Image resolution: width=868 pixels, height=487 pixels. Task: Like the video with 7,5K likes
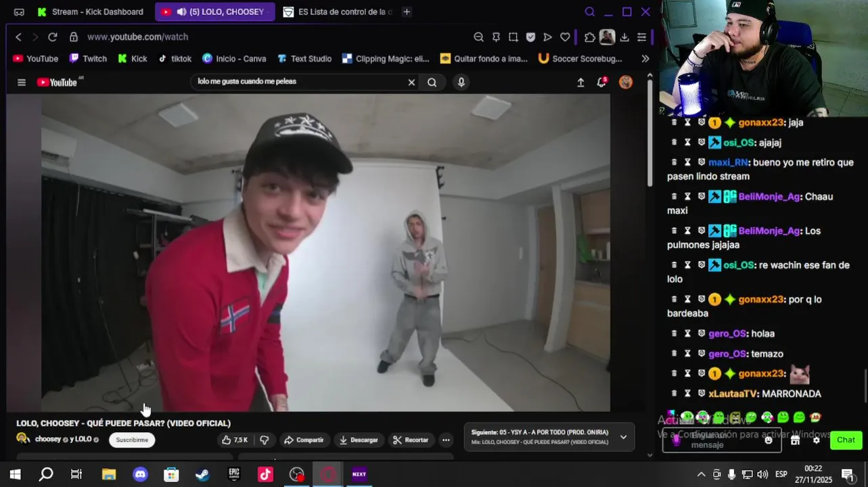point(235,440)
